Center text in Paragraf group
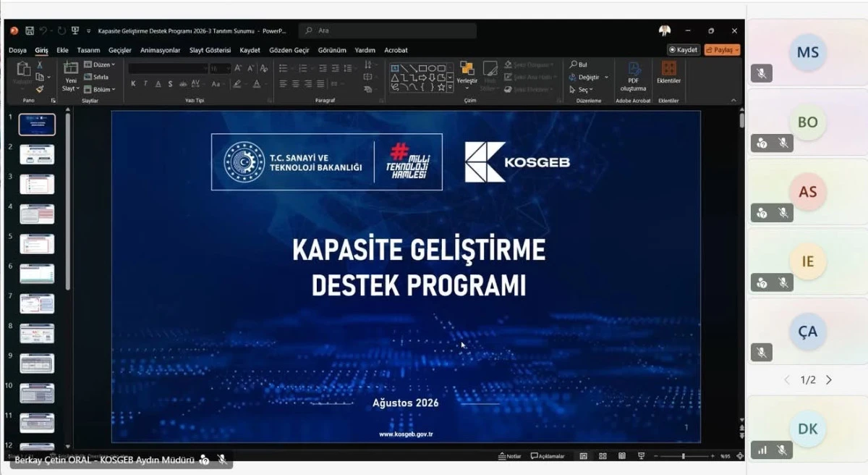Screen dimensions: 868x475 pyautogui.click(x=295, y=84)
